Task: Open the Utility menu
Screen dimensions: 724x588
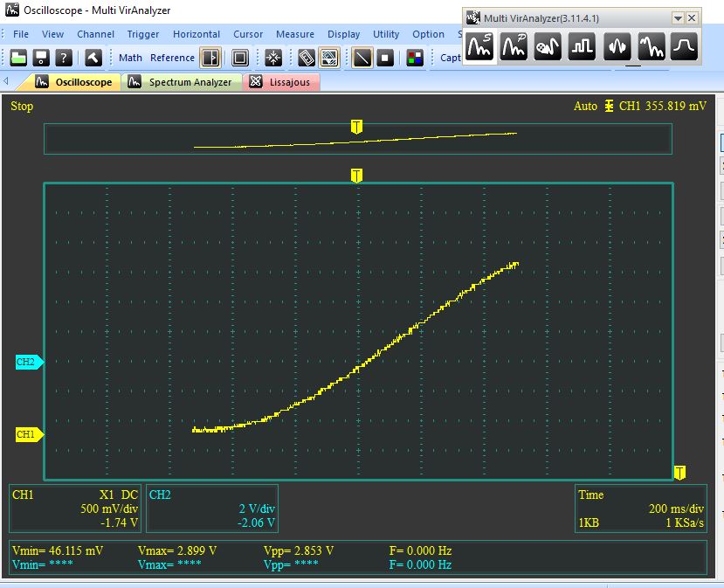Action: (x=386, y=34)
